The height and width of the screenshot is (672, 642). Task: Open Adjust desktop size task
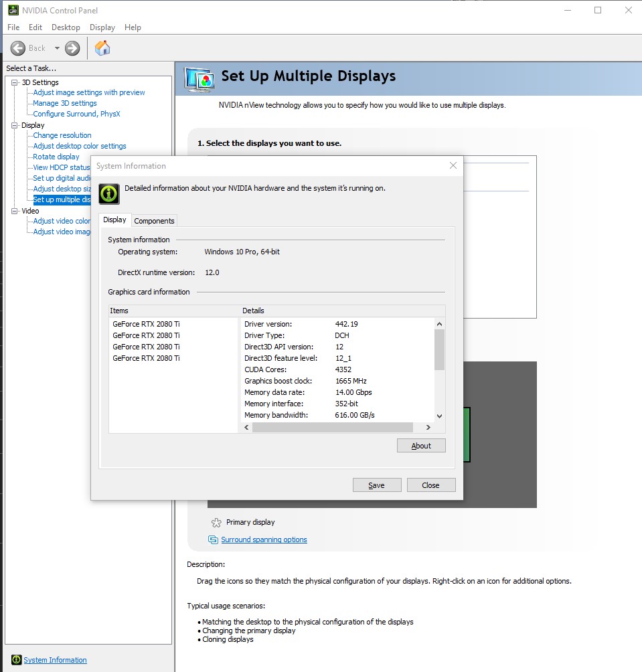(x=62, y=189)
